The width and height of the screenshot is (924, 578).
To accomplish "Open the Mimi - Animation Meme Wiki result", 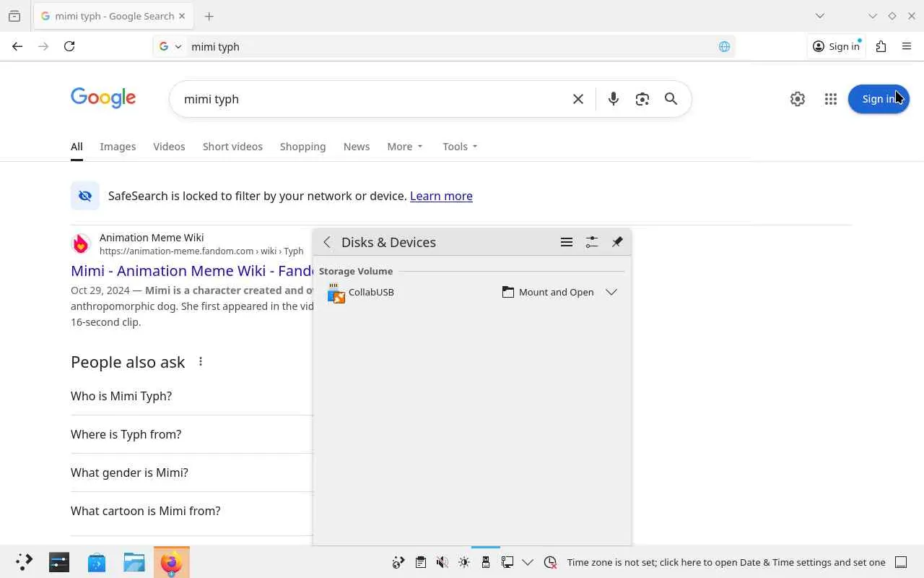I will (192, 271).
